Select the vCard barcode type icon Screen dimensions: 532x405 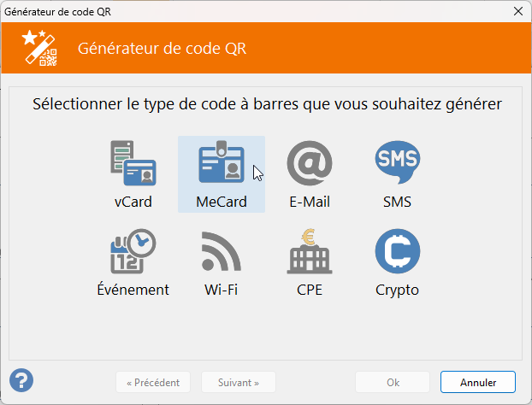(133, 164)
